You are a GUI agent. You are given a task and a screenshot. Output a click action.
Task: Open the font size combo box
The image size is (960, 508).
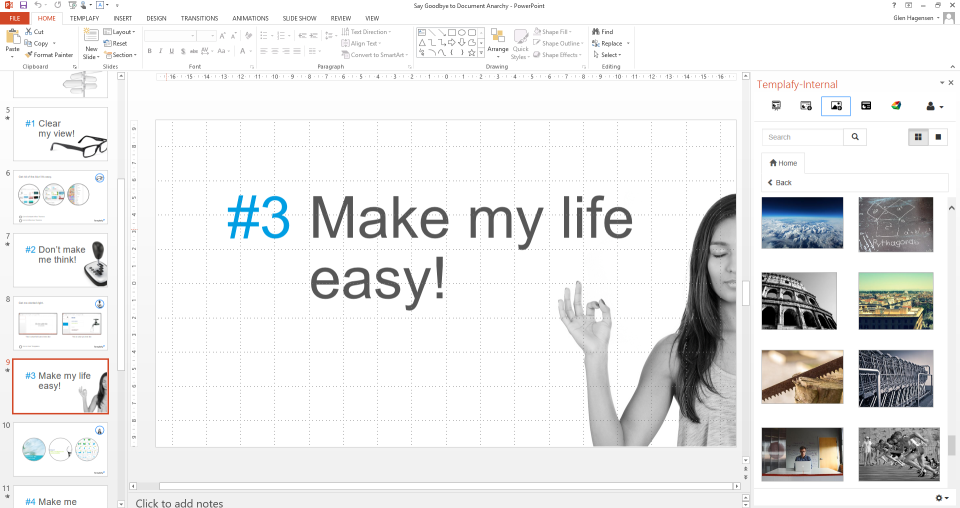(x=206, y=35)
